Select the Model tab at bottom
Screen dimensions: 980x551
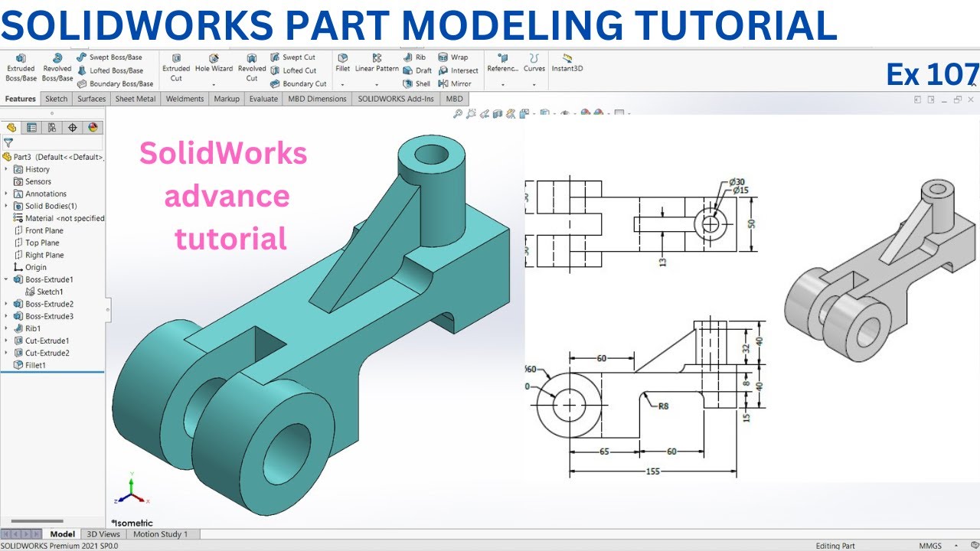tap(62, 534)
